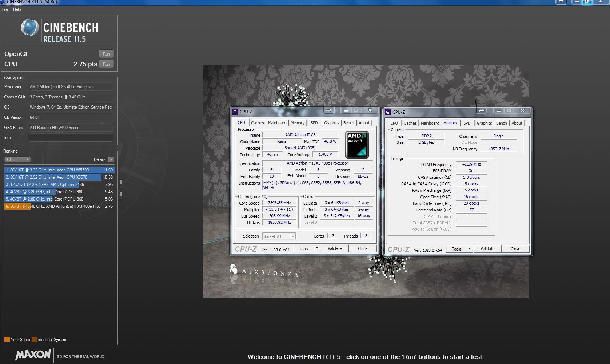Show ranking Details with arrow button

click(111, 159)
